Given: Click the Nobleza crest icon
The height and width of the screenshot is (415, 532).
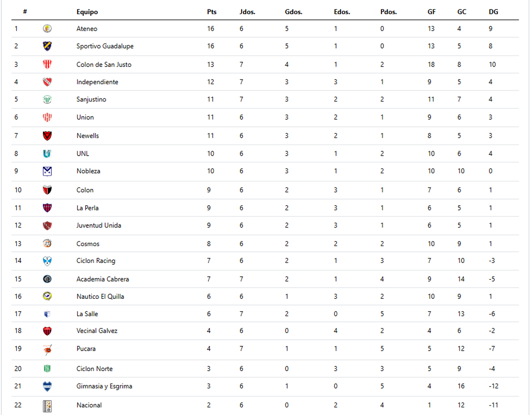Looking at the screenshot, I should tap(47, 171).
